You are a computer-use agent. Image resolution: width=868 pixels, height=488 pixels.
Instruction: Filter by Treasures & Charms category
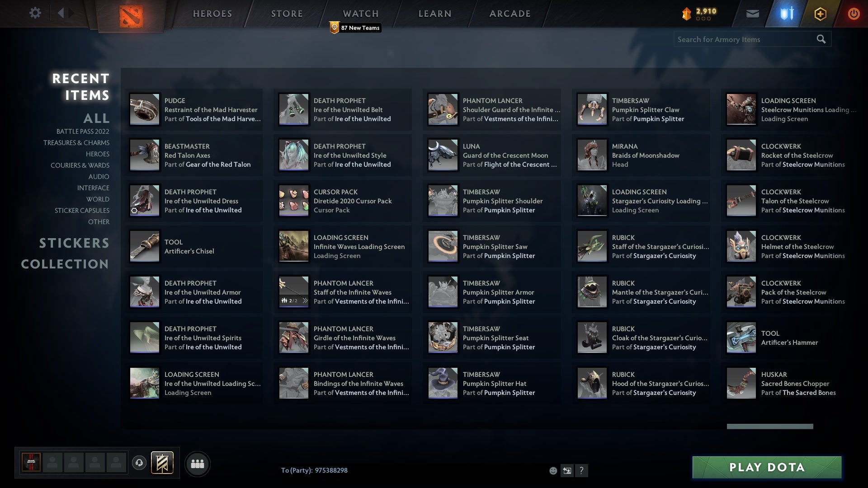[76, 143]
